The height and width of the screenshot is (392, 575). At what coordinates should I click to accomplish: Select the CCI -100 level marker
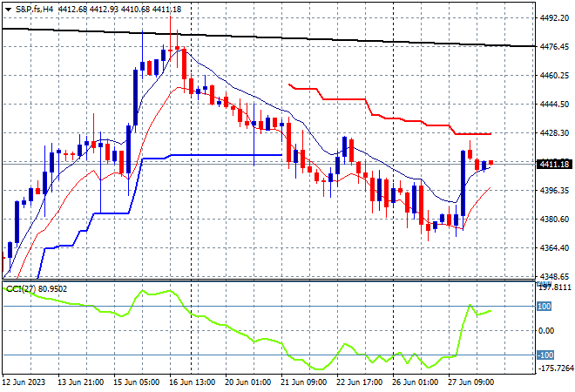point(545,355)
